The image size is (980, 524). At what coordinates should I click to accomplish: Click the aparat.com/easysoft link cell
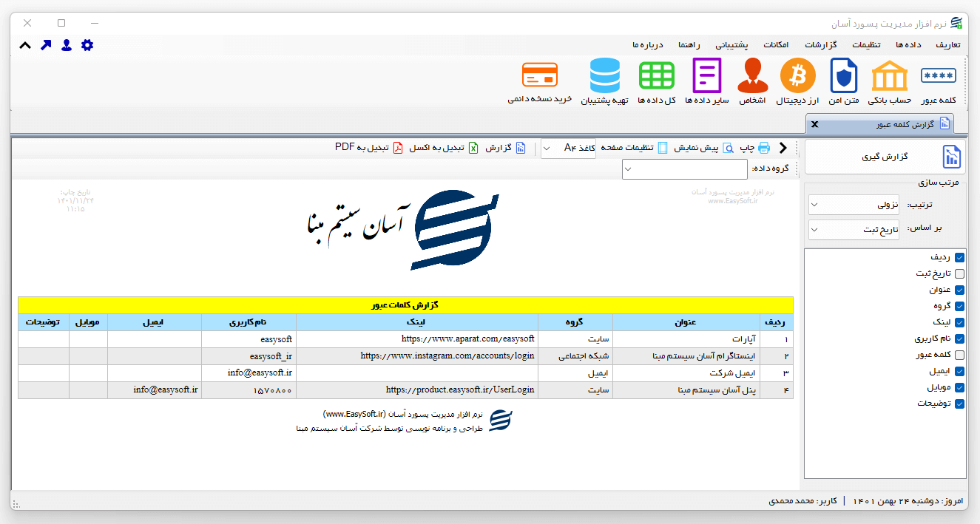pyautogui.click(x=417, y=339)
